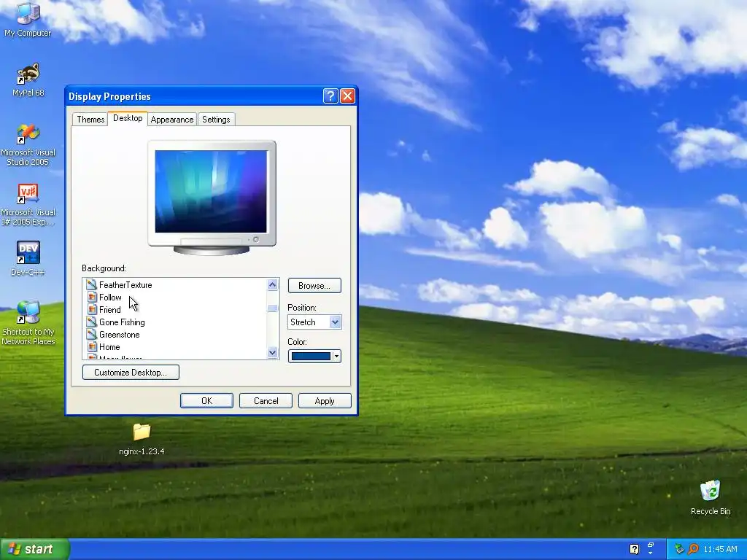This screenshot has width=747, height=560.
Task: Click the Greenstone image file icon
Action: point(91,334)
